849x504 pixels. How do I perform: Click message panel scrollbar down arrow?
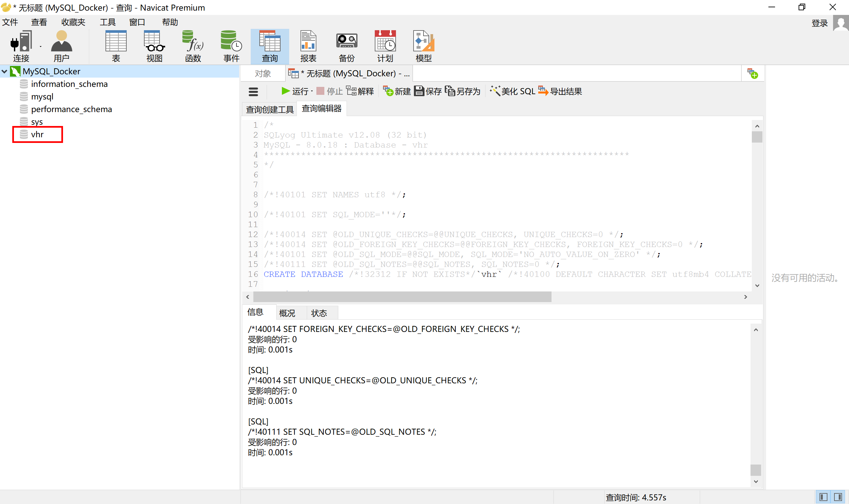pyautogui.click(x=755, y=481)
